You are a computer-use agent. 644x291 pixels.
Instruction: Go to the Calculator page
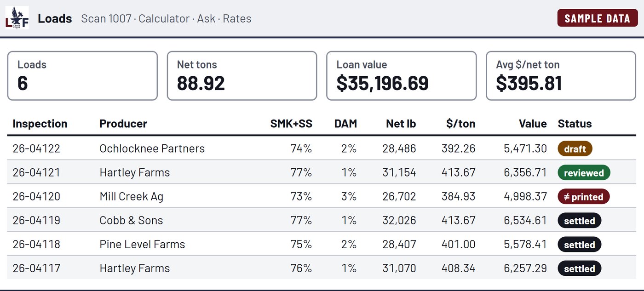(164, 18)
